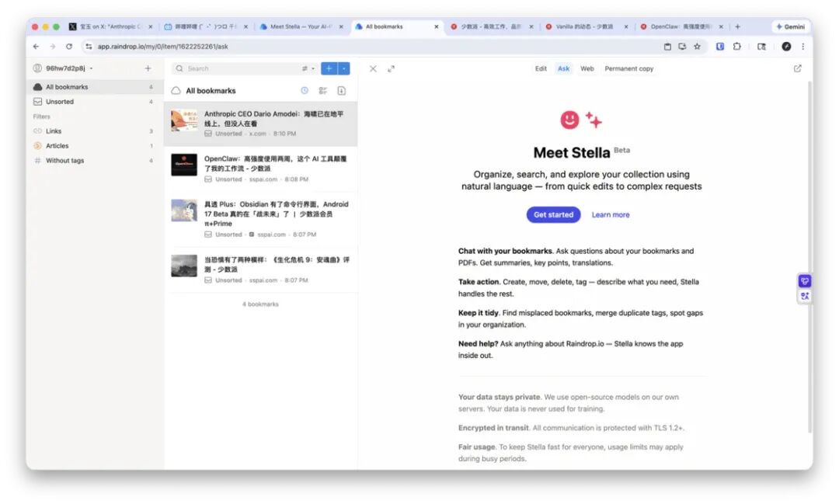This screenshot has height=504, width=839.
Task: Click the OpenClaw bookmark thumbnail
Action: pos(184,165)
